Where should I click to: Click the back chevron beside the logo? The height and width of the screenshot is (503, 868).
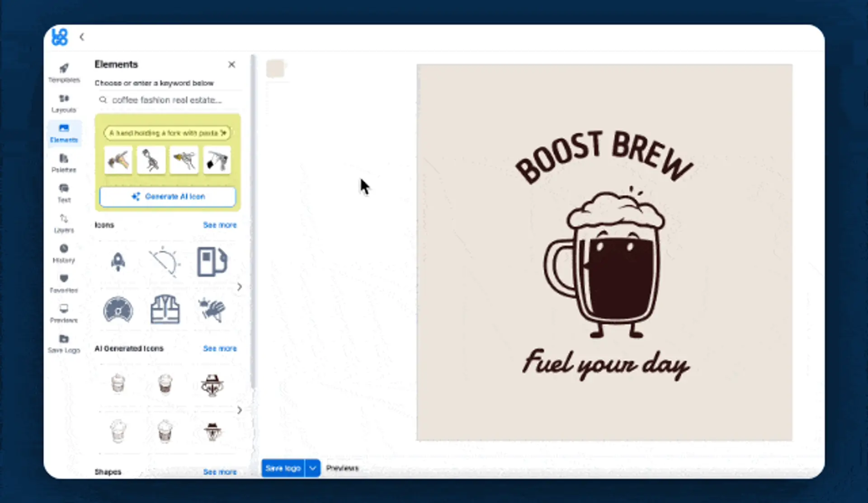pos(82,37)
